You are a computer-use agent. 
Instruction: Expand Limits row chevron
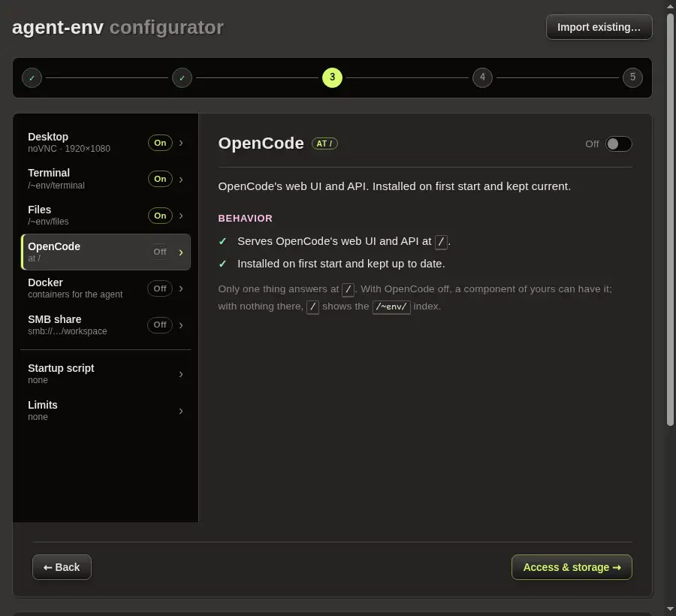(x=181, y=411)
